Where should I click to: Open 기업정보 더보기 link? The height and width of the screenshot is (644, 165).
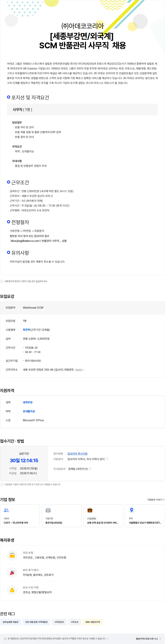[155, 500]
